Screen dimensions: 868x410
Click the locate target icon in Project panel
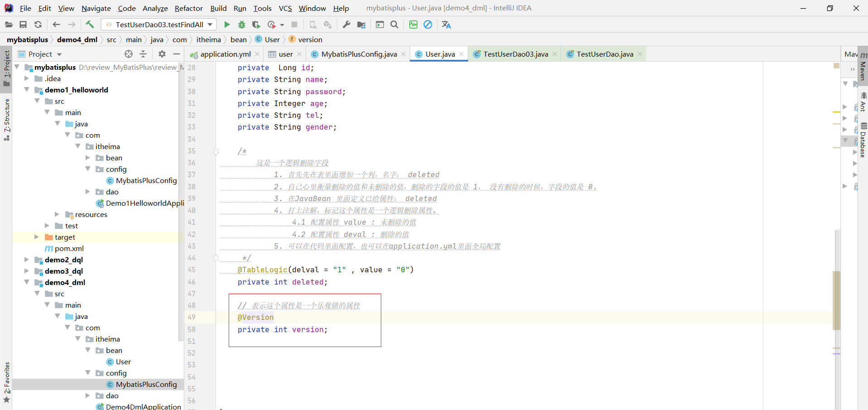coord(129,54)
